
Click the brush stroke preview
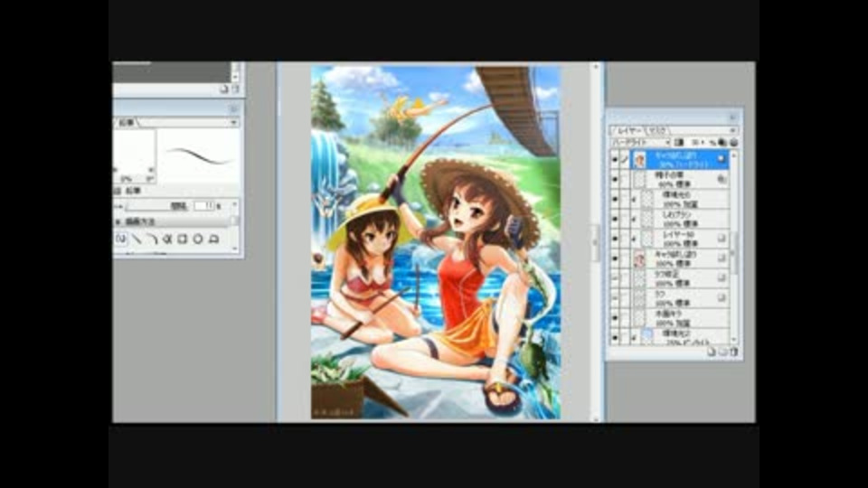[x=198, y=156]
